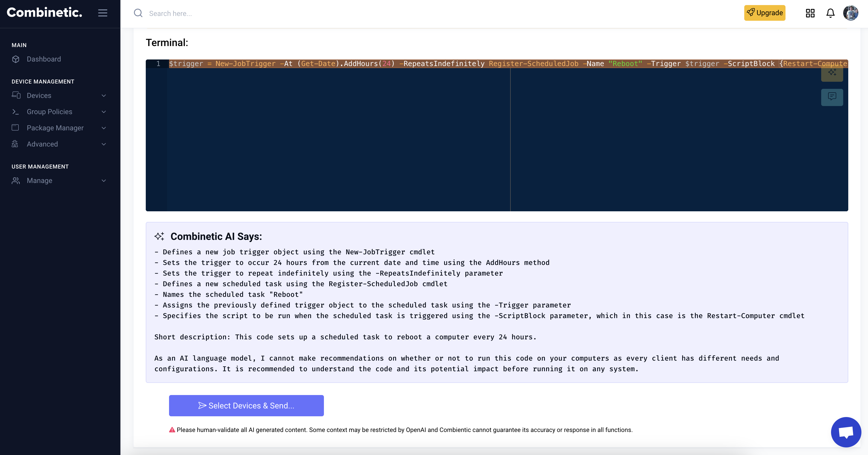868x455 pixels.
Task: Click the Manage users icon
Action: pyautogui.click(x=15, y=180)
